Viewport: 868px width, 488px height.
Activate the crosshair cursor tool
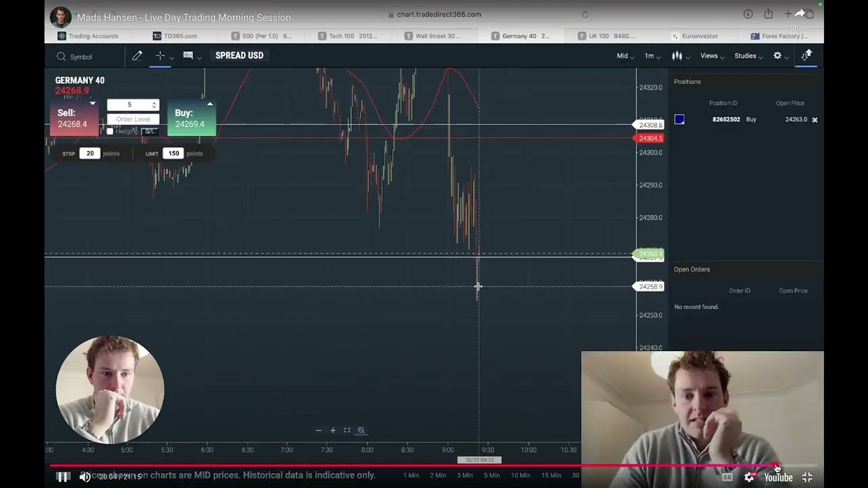160,56
